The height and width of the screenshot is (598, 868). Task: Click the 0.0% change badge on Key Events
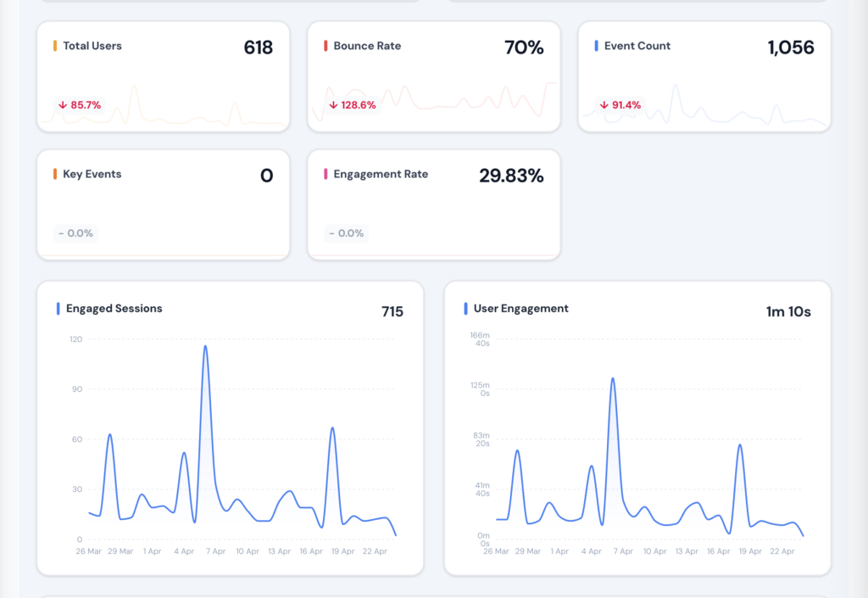click(75, 233)
